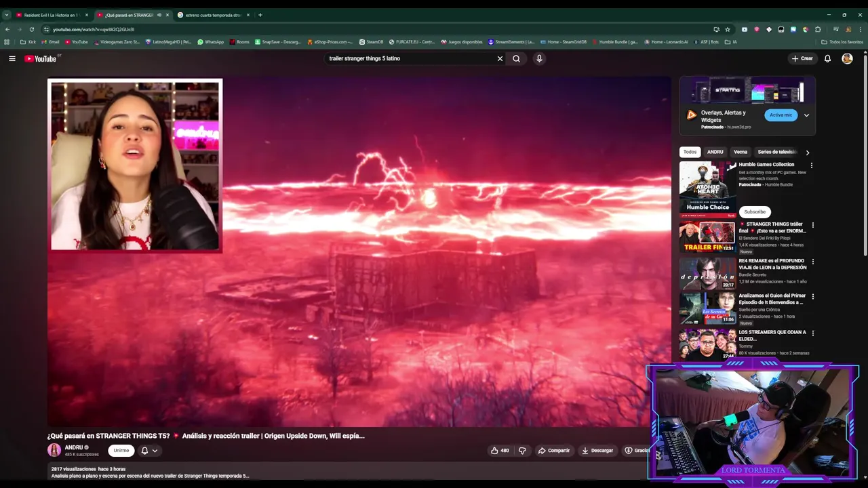Switch to Resident Evil La Historia tab
This screenshot has height=488, width=868.
[51, 15]
